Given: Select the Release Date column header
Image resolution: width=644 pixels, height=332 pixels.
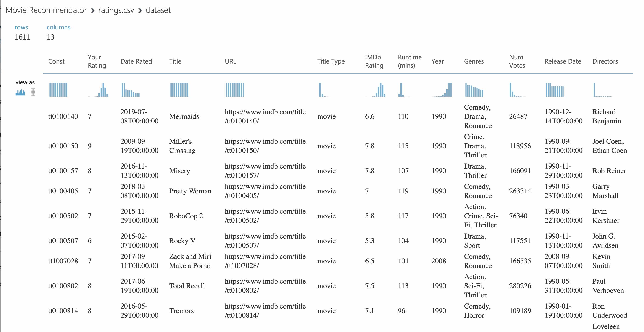Looking at the screenshot, I should click(x=563, y=61).
